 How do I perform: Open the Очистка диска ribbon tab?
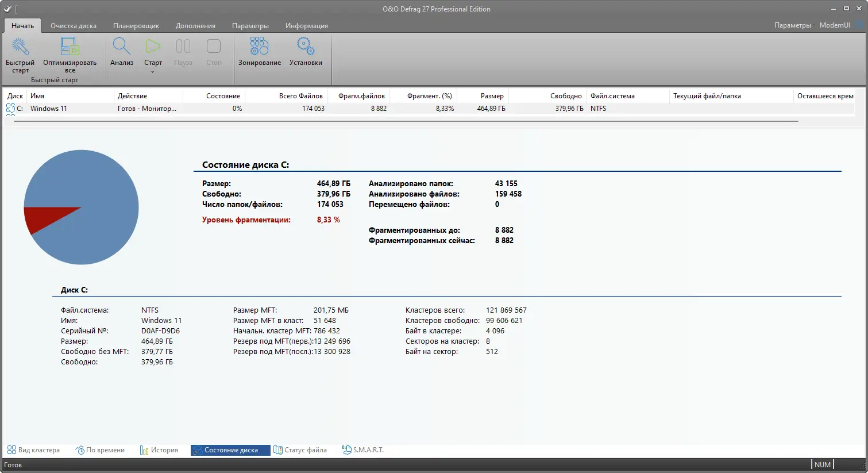[x=74, y=26]
